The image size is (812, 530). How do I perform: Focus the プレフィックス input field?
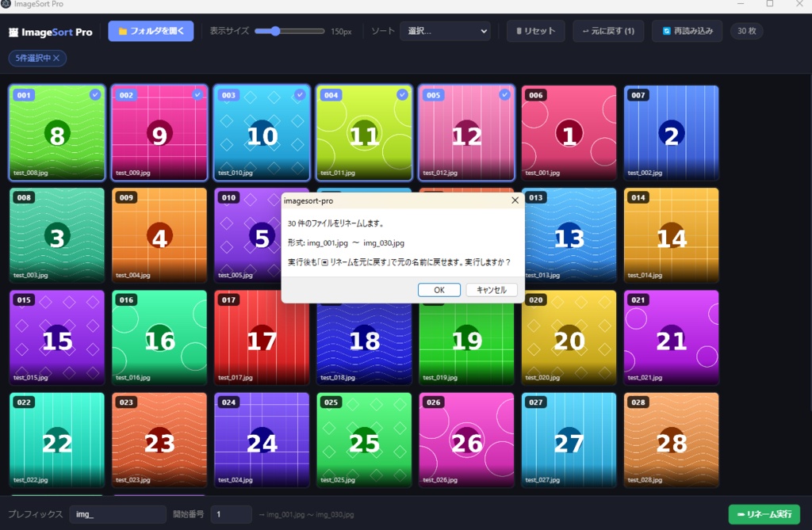[x=117, y=514]
